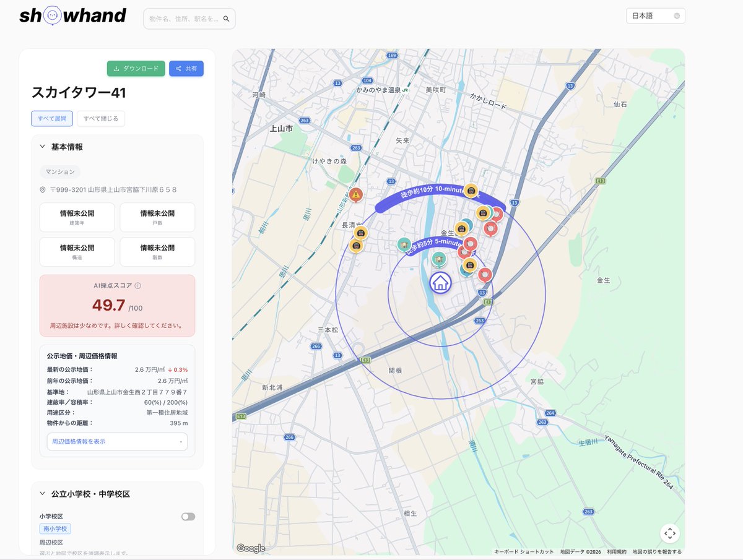Open キーボード ショートカット link on map
The height and width of the screenshot is (560, 743).
point(524,551)
